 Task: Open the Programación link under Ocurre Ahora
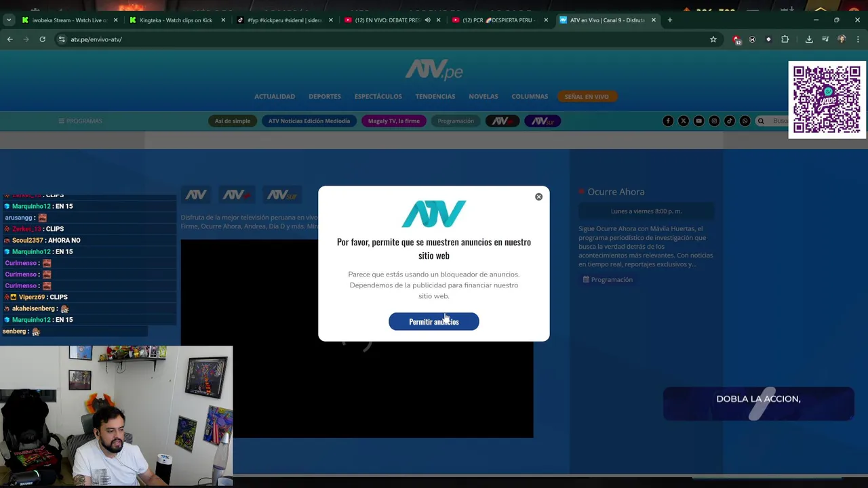(608, 279)
